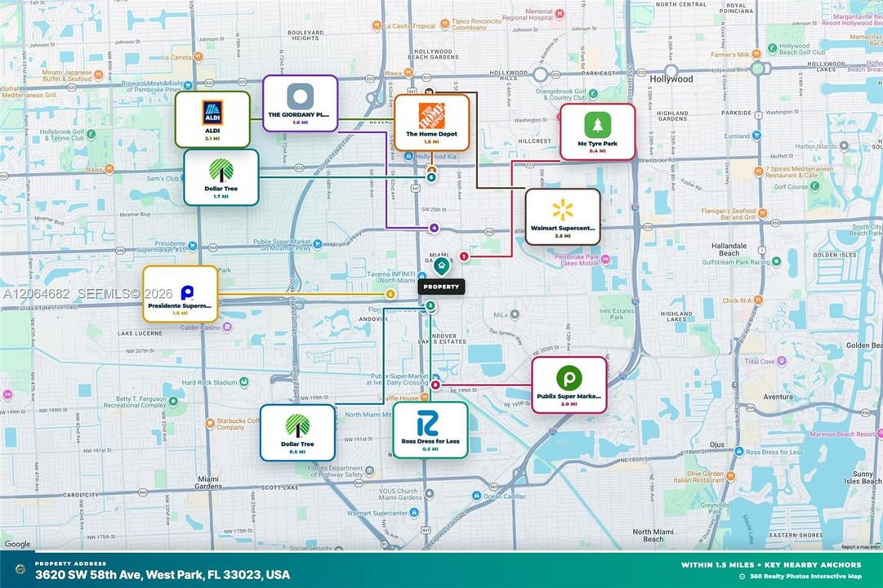Click the Aventura city label

[x=778, y=397]
